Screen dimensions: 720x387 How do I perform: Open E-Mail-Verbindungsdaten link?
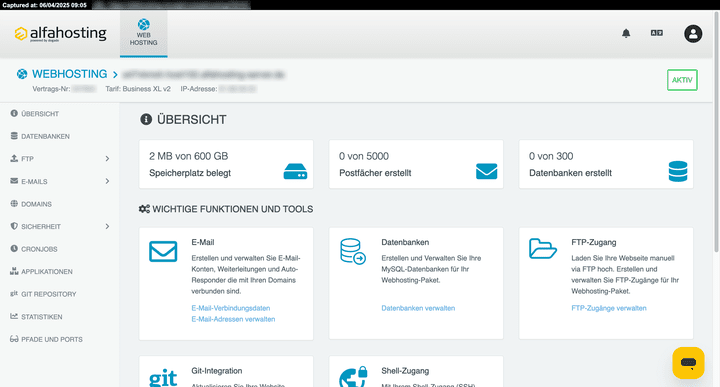point(231,308)
